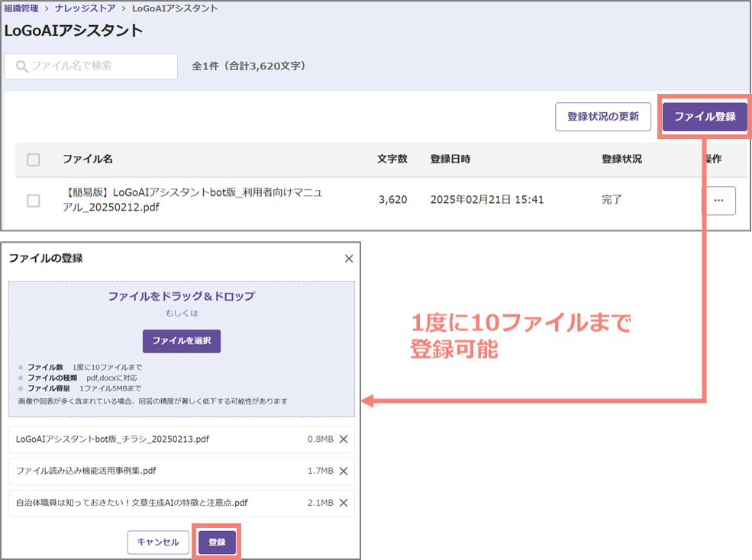This screenshot has width=752, height=560.
Task: Click the ファイルの登録 dialog title
Action: pyautogui.click(x=46, y=259)
